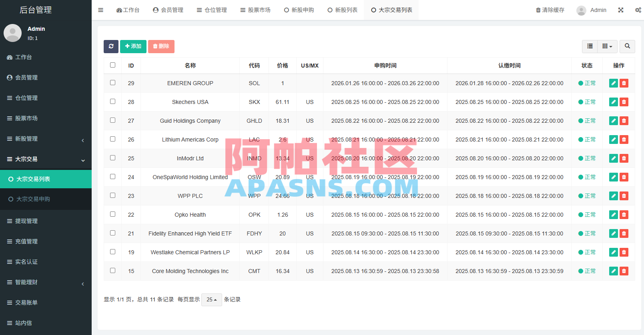Check the box for row ID 25
The width and height of the screenshot is (644, 335).
click(x=112, y=158)
